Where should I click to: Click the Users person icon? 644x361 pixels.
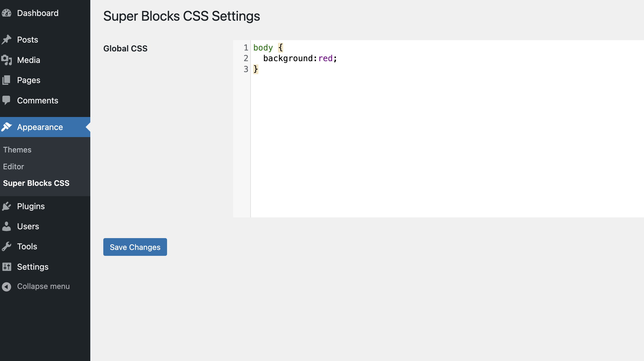click(x=6, y=226)
